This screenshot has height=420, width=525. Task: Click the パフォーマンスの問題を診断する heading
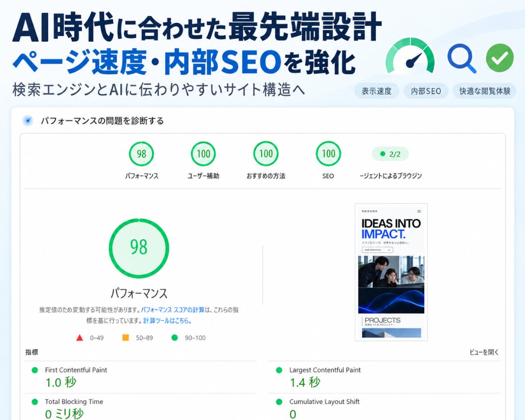click(x=102, y=121)
